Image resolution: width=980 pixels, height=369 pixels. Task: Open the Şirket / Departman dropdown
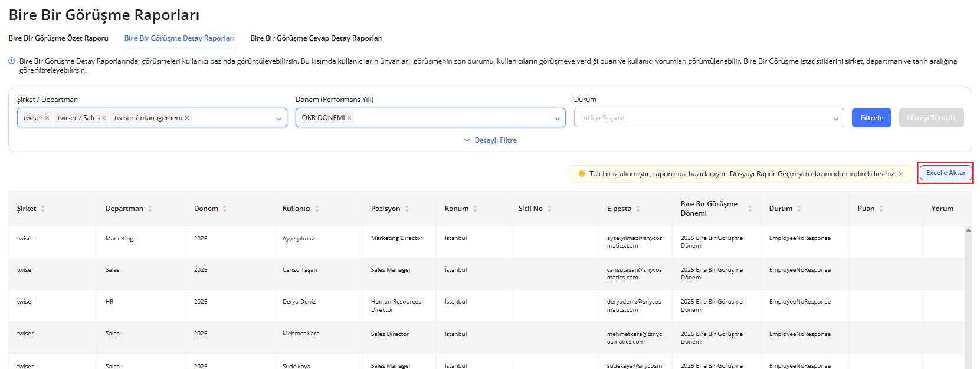click(x=278, y=118)
